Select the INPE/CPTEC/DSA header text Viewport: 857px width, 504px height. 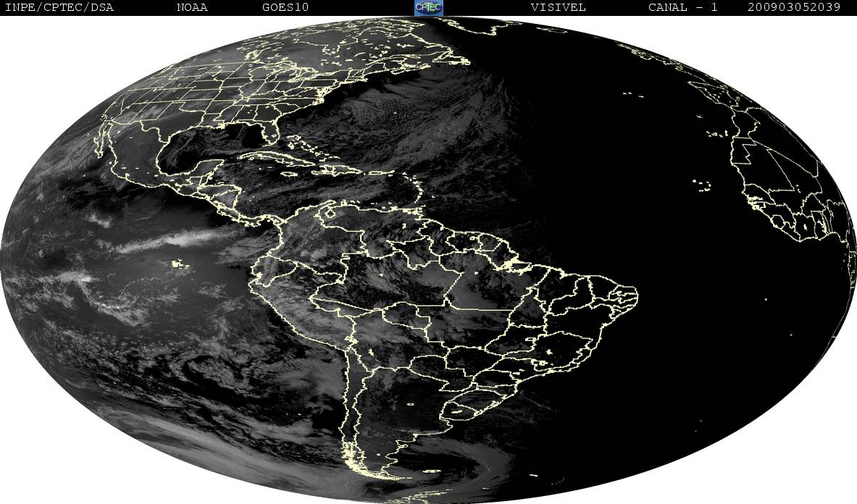tap(59, 8)
